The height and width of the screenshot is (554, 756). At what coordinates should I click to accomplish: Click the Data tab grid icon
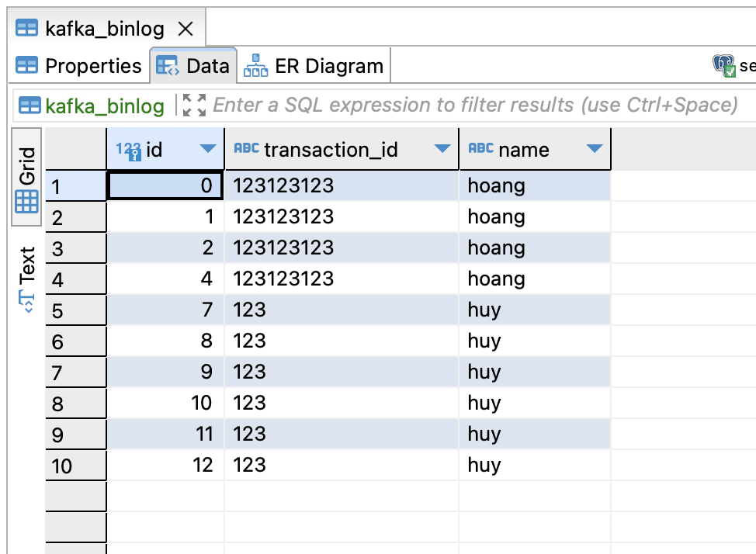pos(168,66)
